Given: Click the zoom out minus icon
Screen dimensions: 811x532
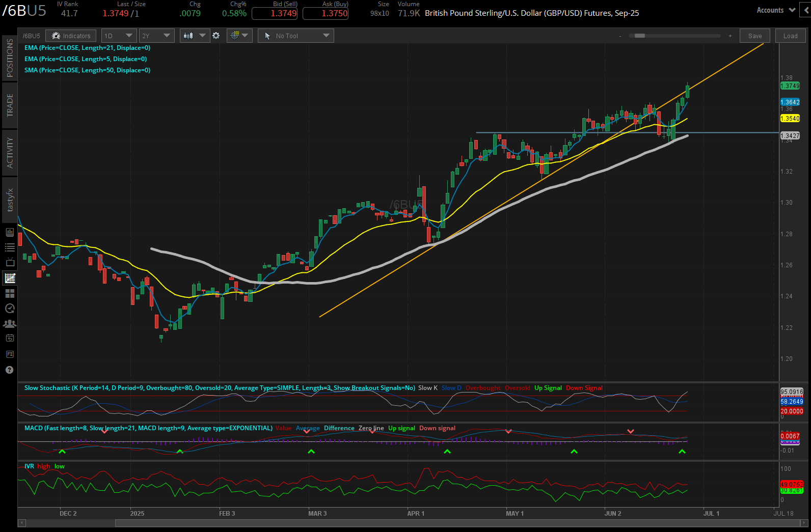Looking at the screenshot, I should coord(620,36).
